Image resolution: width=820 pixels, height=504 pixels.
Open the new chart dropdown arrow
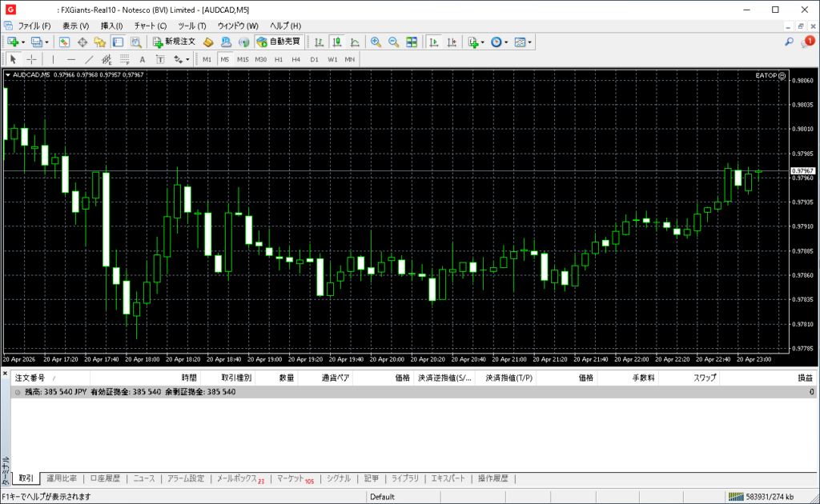point(23,42)
